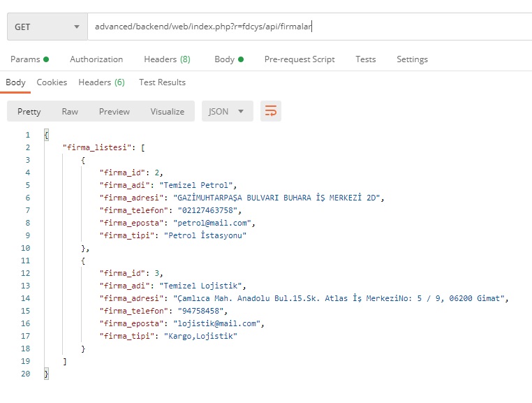Screen dimensions: 532x403
Task: Choose the Visualize response view
Action: click(168, 111)
